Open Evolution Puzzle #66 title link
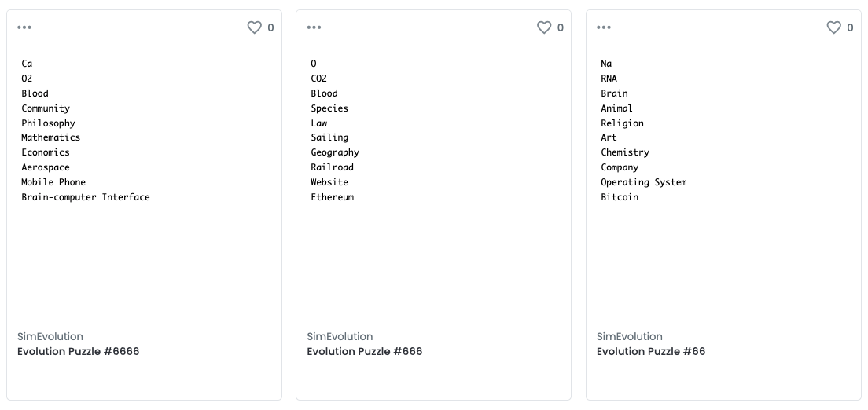This screenshot has width=868, height=410. 651,351
